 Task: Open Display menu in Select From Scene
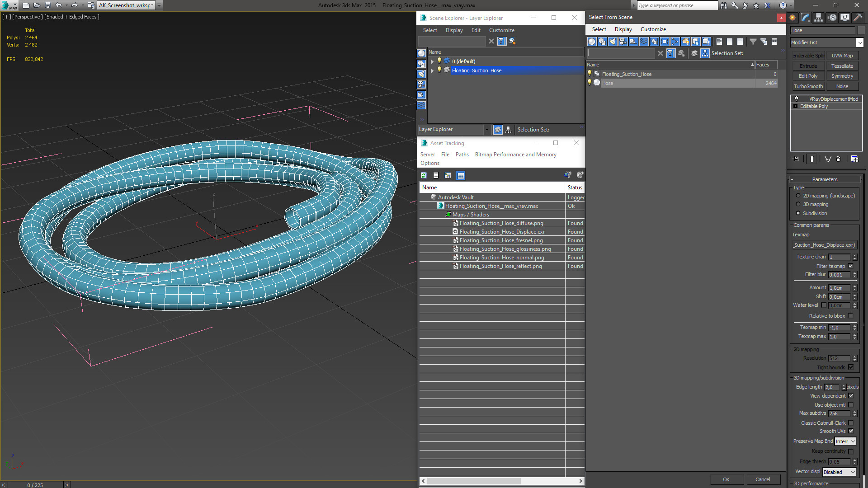623,29
